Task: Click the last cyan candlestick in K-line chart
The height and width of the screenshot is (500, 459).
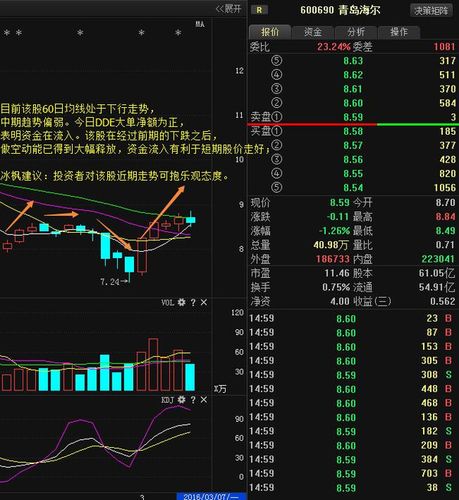Action: [x=191, y=219]
